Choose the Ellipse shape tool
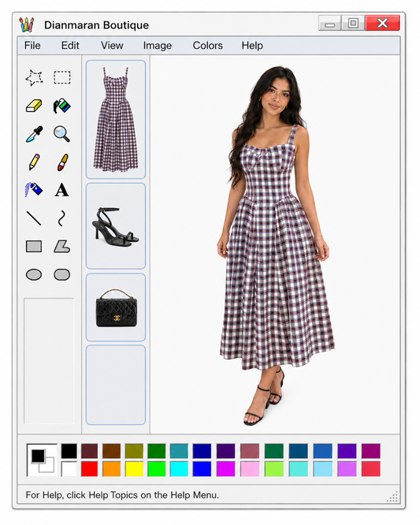The width and height of the screenshot is (420, 525). tap(34, 274)
